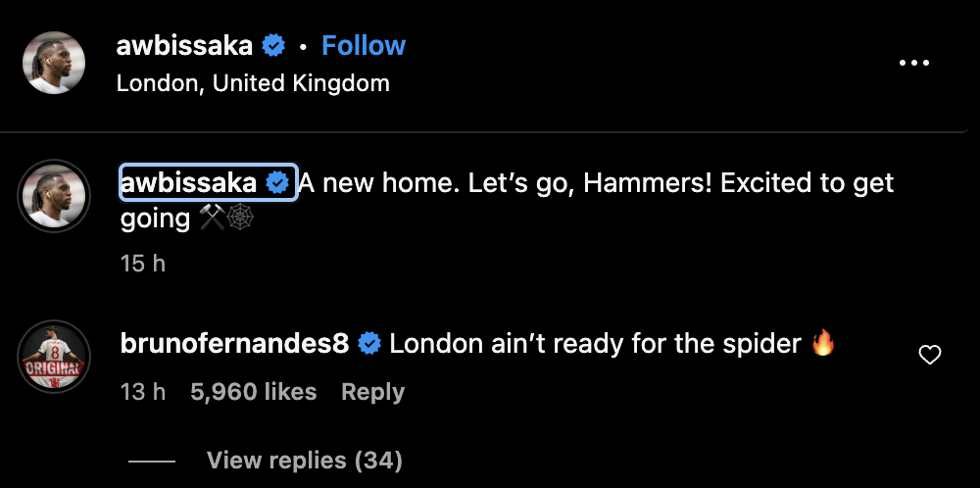The image size is (980, 488).
Task: Click verified badge beside header awbissaka username
Action: click(273, 46)
